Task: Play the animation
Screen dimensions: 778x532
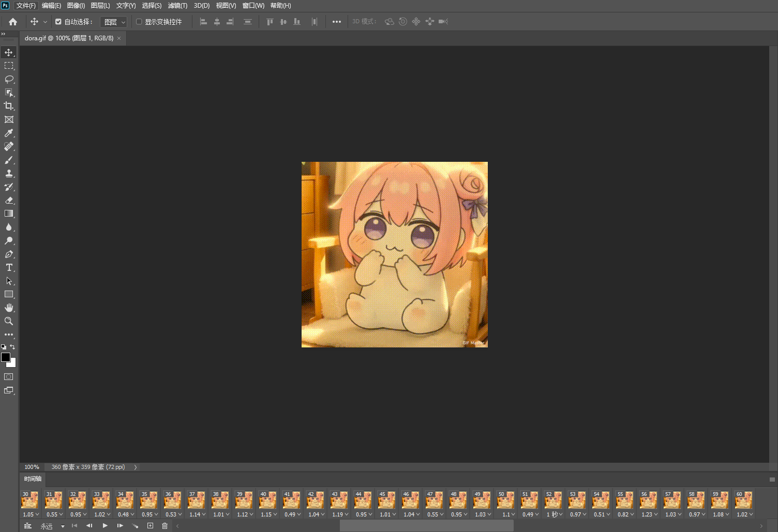Action: point(105,526)
